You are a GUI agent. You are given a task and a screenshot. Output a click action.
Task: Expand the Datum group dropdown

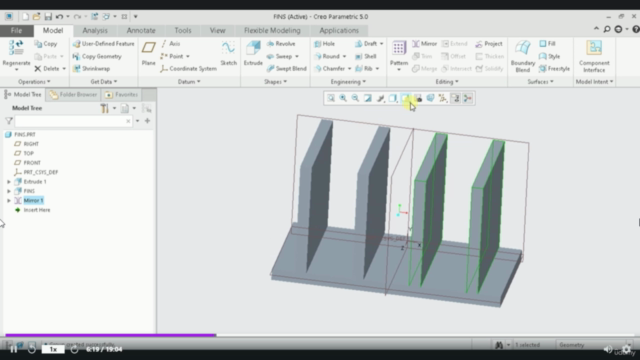point(189,82)
